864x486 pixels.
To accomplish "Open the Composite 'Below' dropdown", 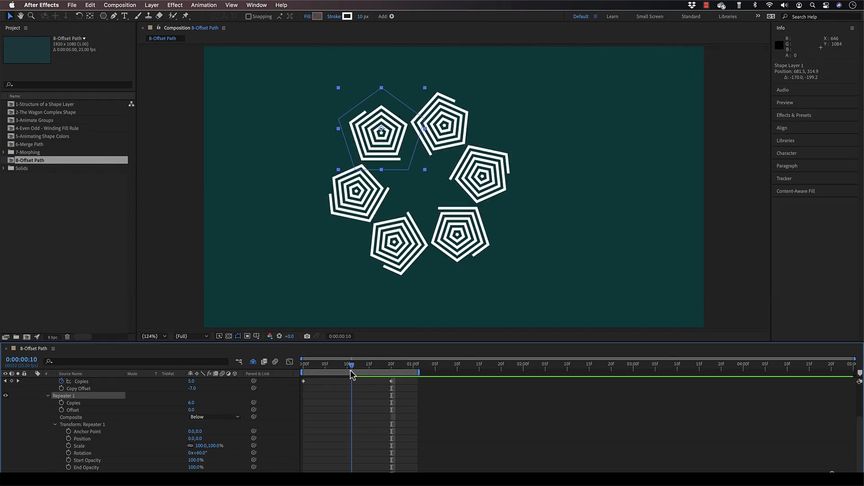I will (214, 417).
